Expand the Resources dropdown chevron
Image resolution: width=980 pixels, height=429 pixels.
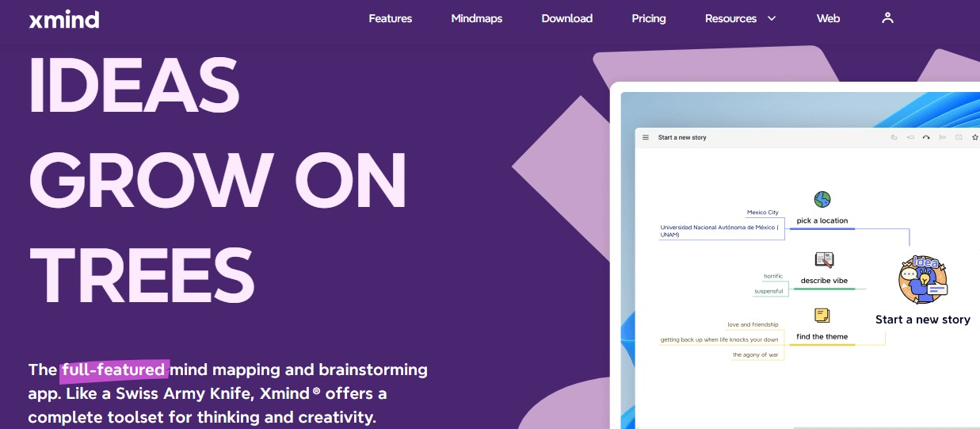coord(772,18)
